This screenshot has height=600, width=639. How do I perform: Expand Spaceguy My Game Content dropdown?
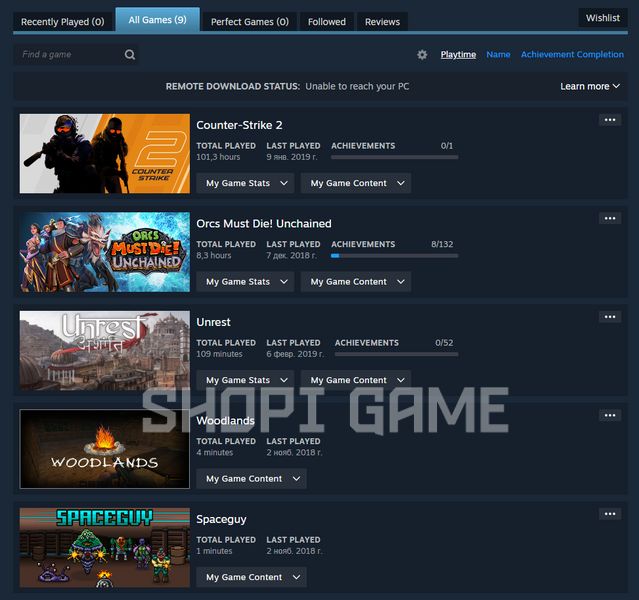(251, 577)
